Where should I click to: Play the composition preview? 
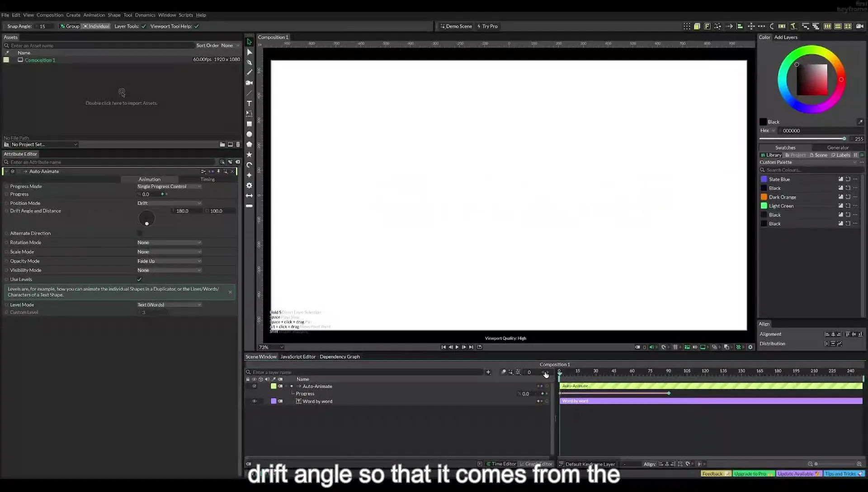457,347
